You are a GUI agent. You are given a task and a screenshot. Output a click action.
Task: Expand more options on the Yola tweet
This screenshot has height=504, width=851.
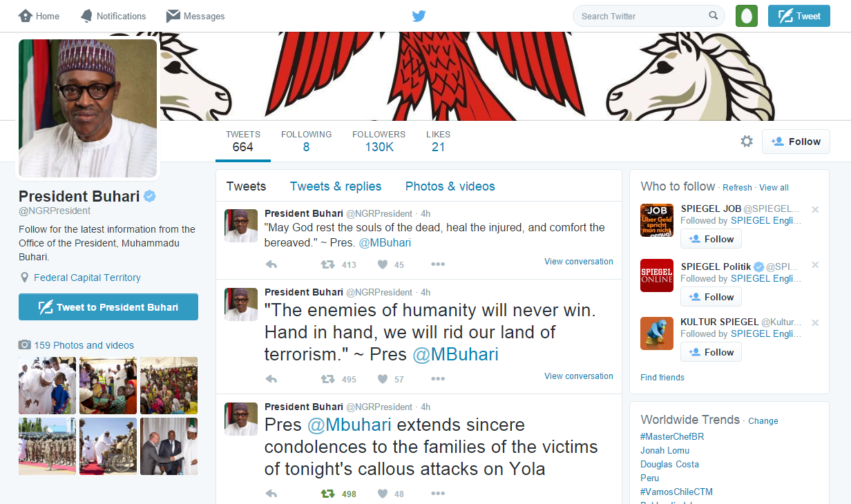(x=438, y=494)
